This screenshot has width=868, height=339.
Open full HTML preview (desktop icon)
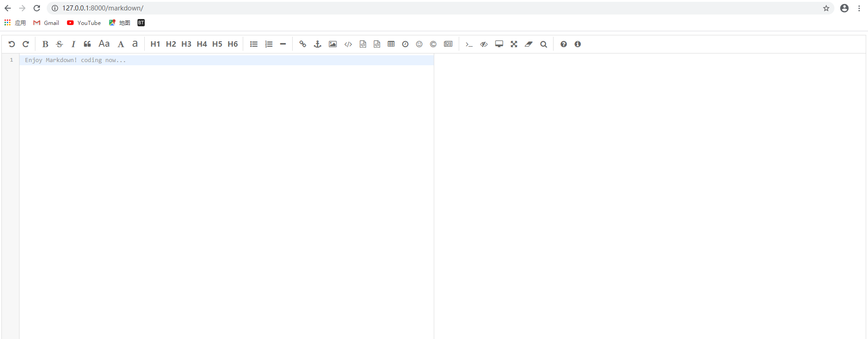pyautogui.click(x=499, y=44)
